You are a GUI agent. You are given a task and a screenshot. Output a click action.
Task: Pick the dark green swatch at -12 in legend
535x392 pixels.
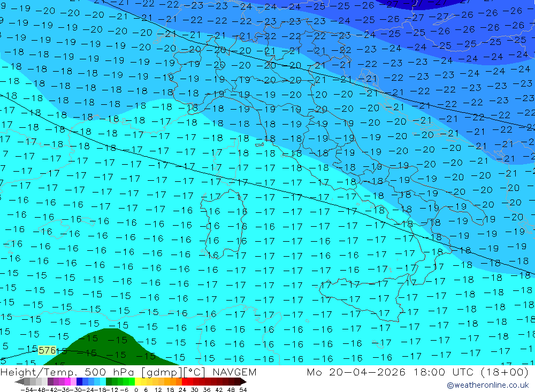[109, 382]
